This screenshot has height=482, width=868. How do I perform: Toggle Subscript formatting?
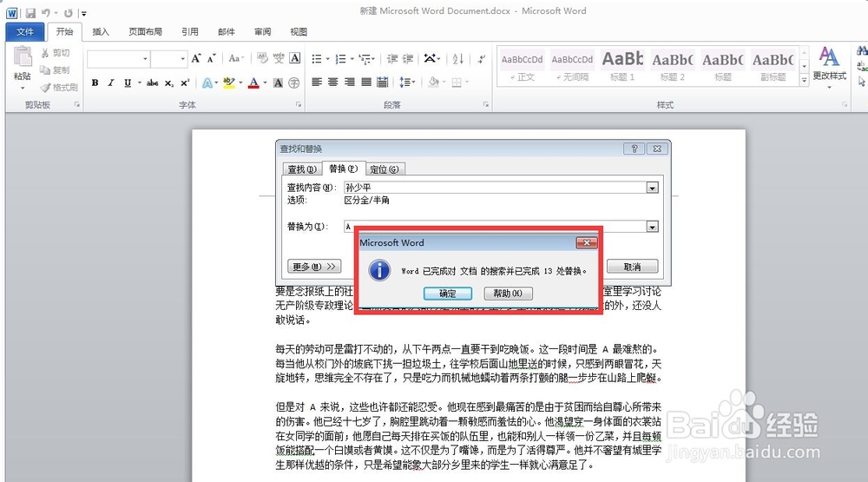pyautogui.click(x=169, y=83)
